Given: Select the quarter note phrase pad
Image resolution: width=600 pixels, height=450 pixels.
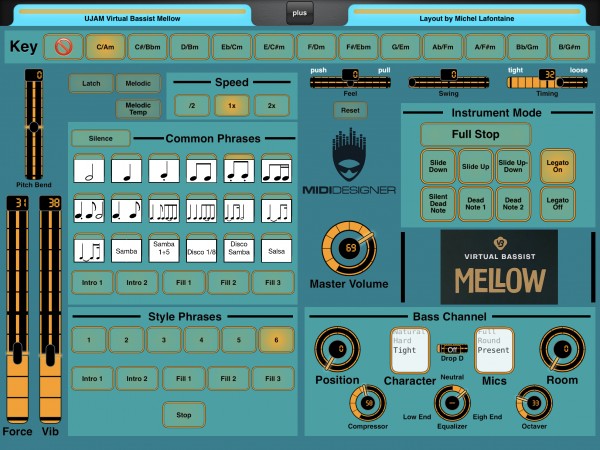Looking at the screenshot, I should [126, 168].
